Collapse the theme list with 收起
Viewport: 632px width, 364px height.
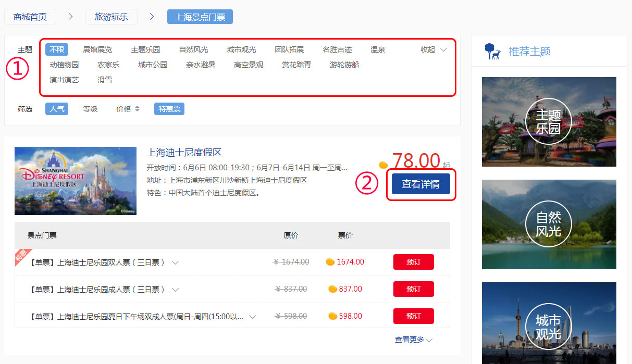[433, 49]
